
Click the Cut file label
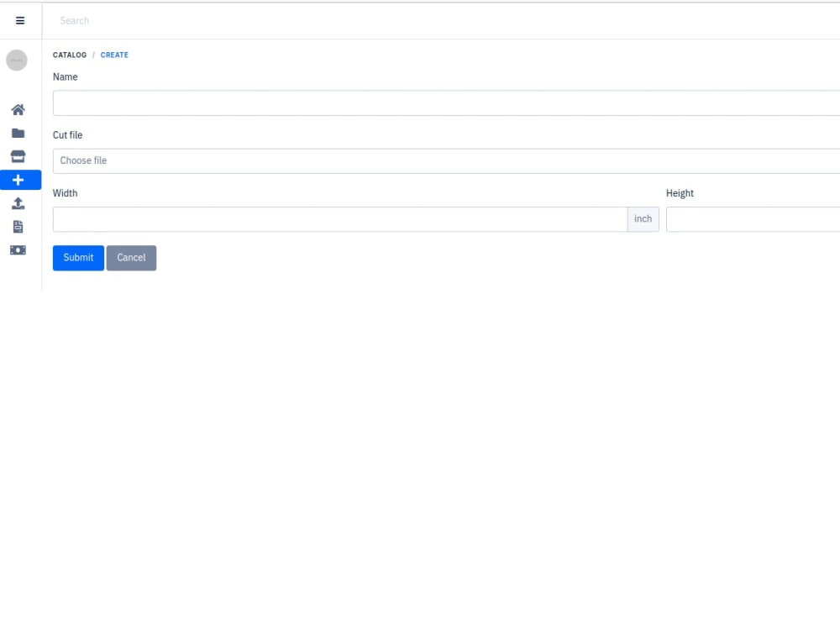click(x=67, y=134)
